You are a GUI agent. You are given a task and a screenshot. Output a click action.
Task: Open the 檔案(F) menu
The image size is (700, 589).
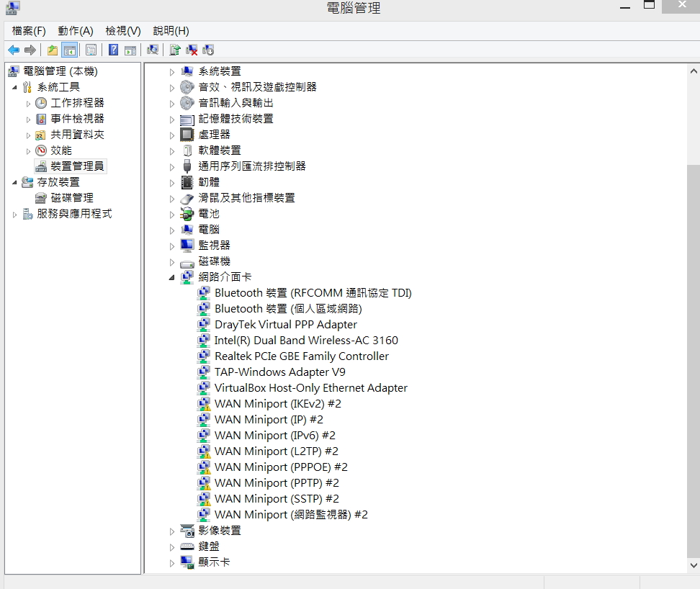point(29,31)
